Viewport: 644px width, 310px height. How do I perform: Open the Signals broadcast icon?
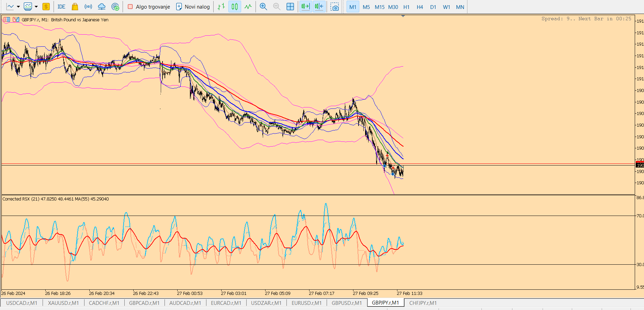tap(88, 7)
